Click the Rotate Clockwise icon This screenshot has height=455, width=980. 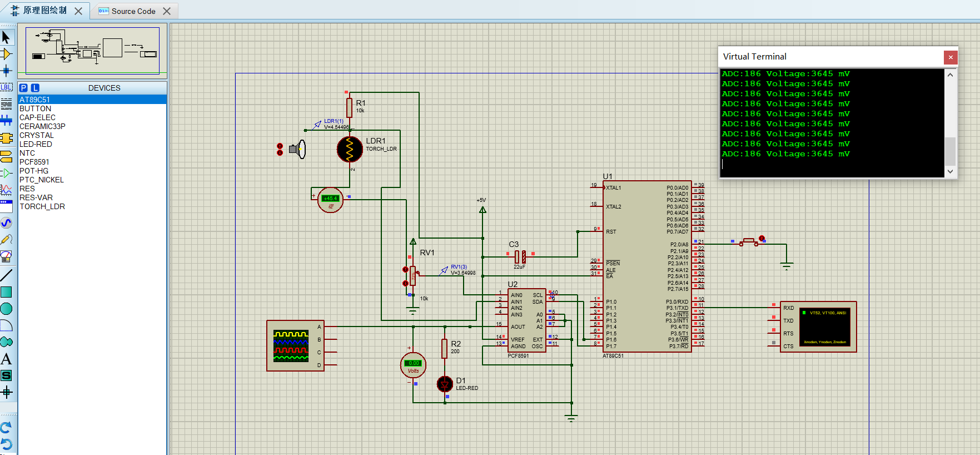click(6, 427)
